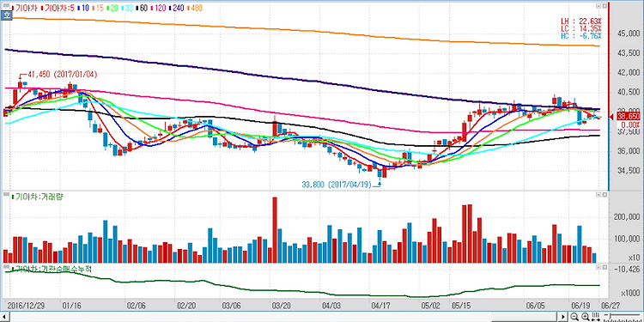Click the -10,426 net buying value

[x=626, y=270]
